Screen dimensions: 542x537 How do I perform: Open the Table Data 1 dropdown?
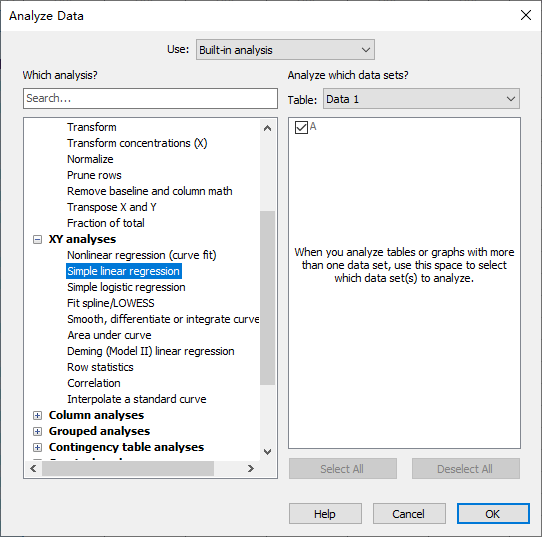pos(421,99)
